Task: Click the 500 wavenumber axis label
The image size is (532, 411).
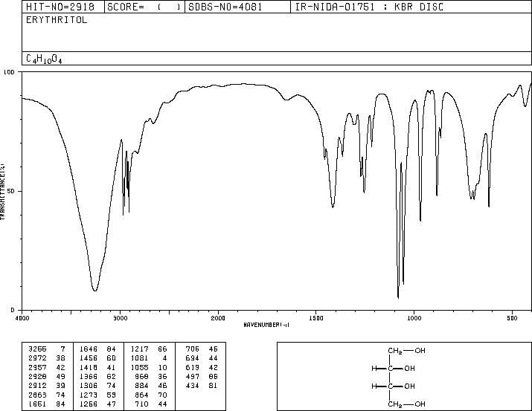Action: click(x=513, y=318)
